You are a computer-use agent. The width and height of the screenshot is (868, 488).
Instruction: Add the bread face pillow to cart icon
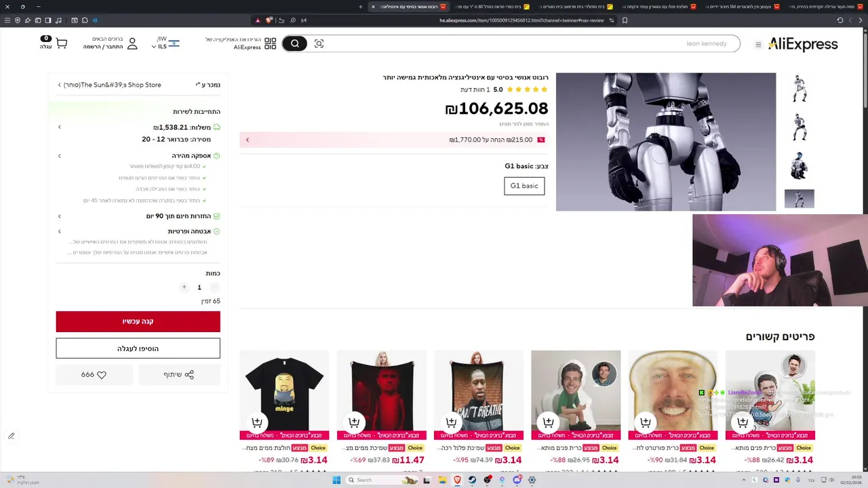(x=645, y=422)
